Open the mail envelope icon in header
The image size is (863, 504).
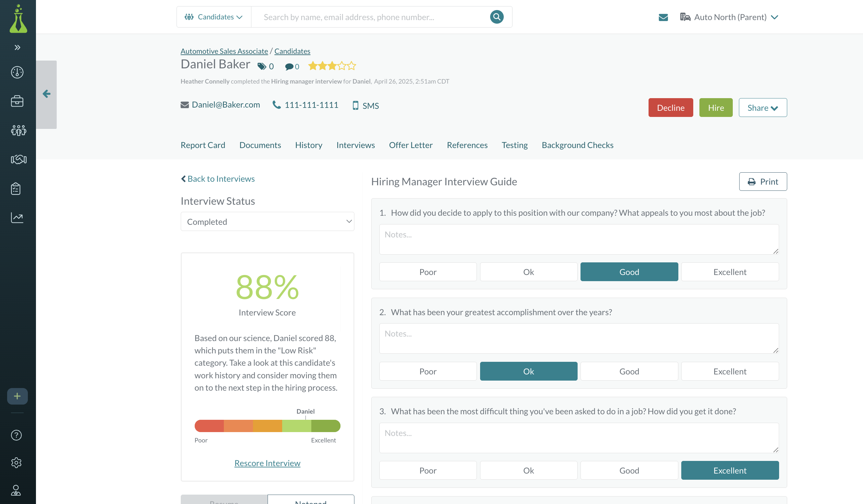[x=663, y=17]
